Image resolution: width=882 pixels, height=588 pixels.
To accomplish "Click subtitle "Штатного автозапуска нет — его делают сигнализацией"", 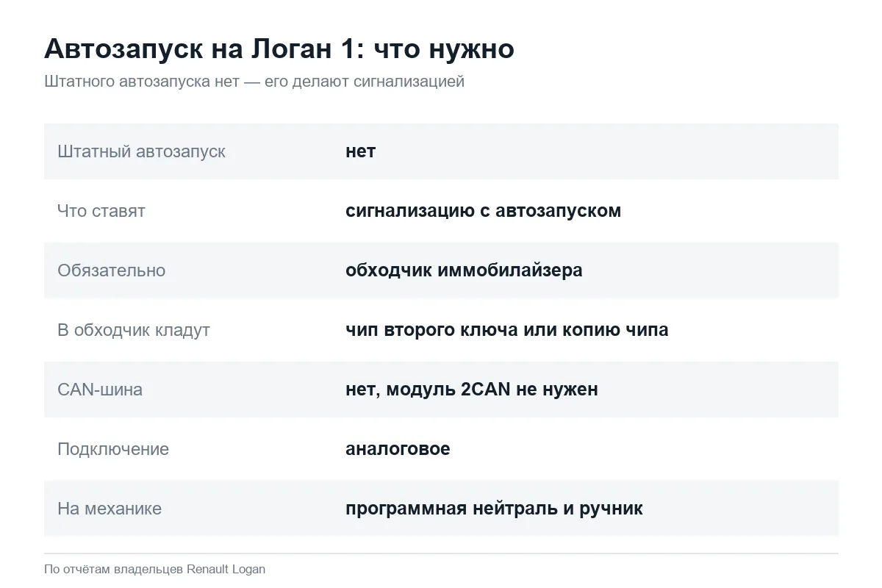I will [x=254, y=82].
